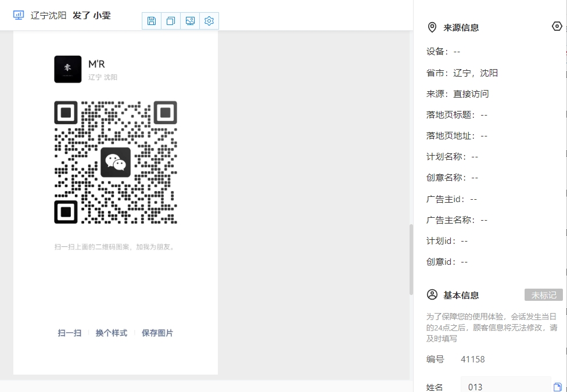Click the header text 辽宁沈阳 发了 小雯
Screen dimensions: 567x392
pos(70,16)
